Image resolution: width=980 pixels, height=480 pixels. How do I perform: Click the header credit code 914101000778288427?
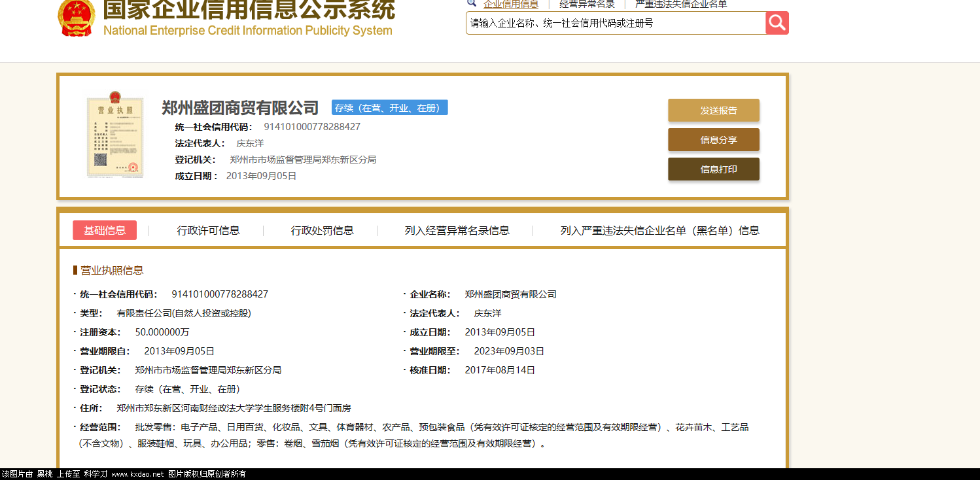click(312, 127)
